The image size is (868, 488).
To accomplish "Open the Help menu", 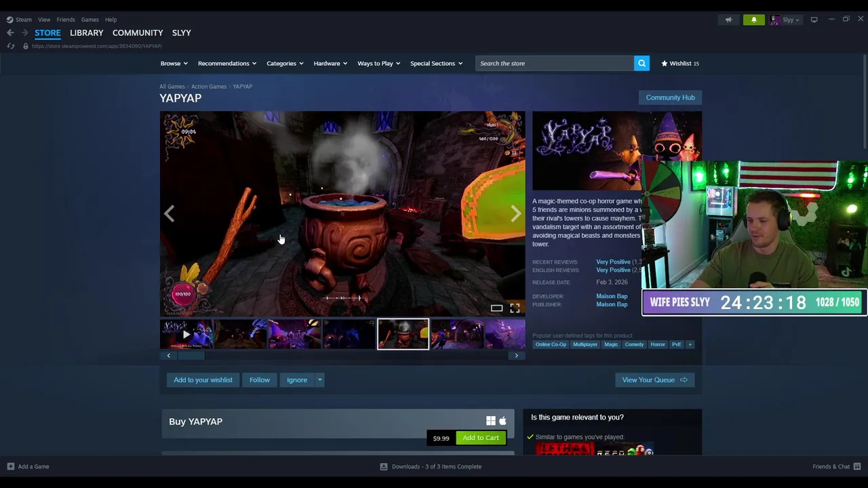I will click(x=111, y=20).
